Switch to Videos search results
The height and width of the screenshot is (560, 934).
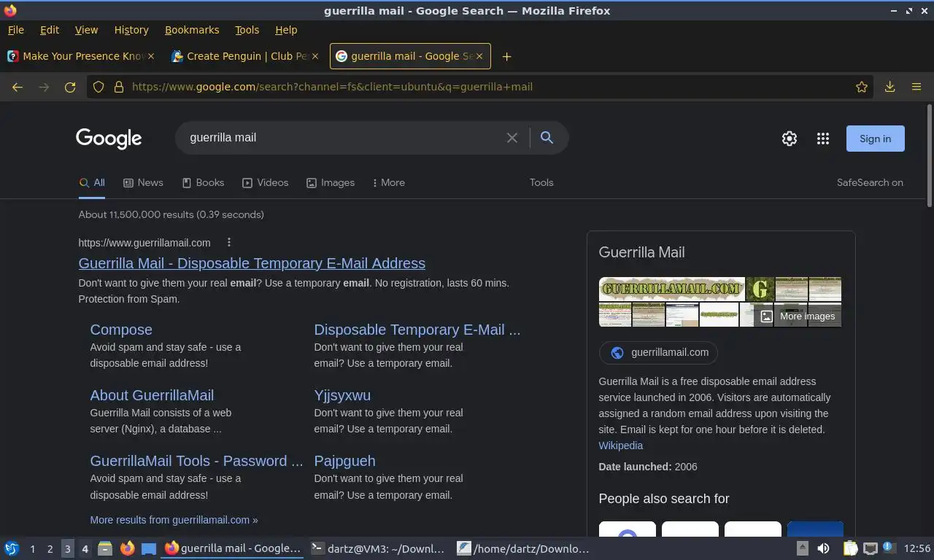pyautogui.click(x=266, y=183)
